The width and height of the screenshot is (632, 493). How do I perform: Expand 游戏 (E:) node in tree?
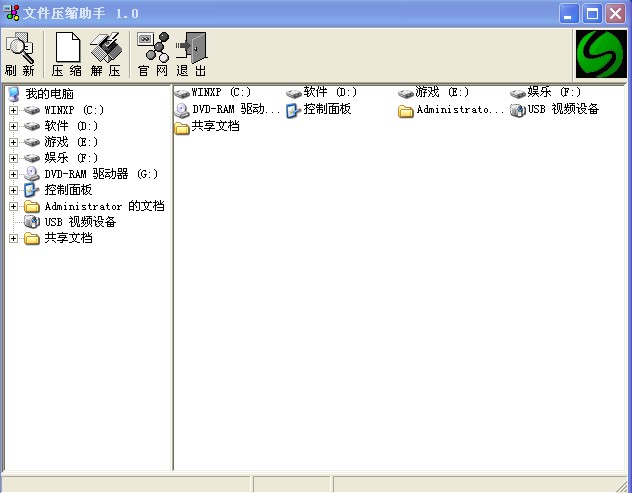pos(13,142)
